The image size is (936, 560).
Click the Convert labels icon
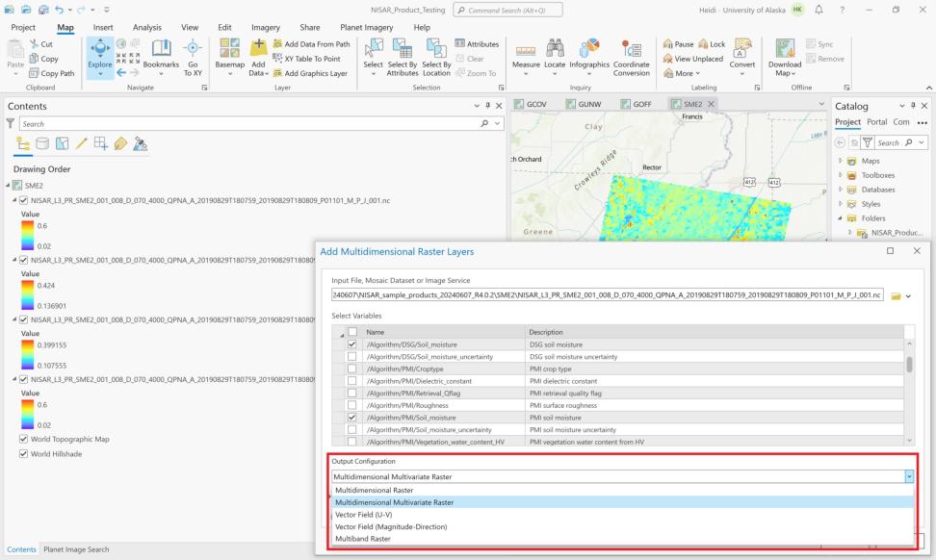tap(742, 49)
